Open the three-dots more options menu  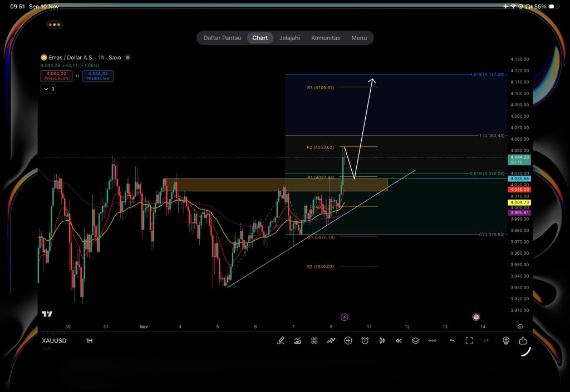point(433,340)
